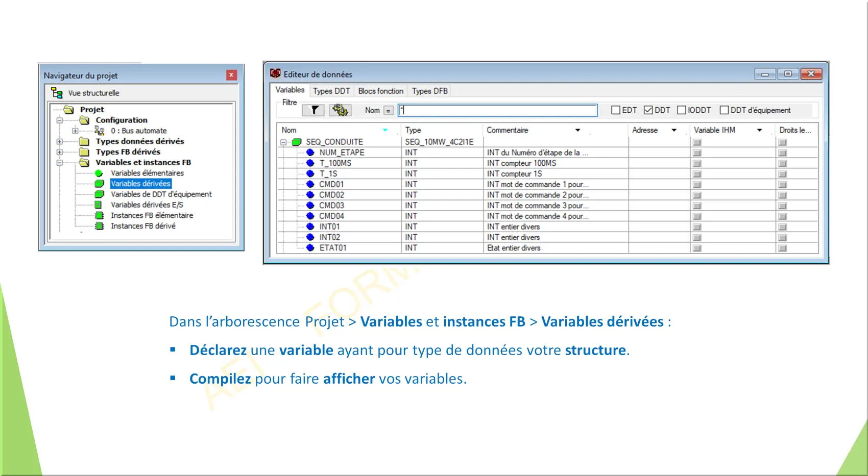Collapse the SEQ_CONDUITE variable row
Viewport: 868px width, 476px height.
pyautogui.click(x=283, y=142)
